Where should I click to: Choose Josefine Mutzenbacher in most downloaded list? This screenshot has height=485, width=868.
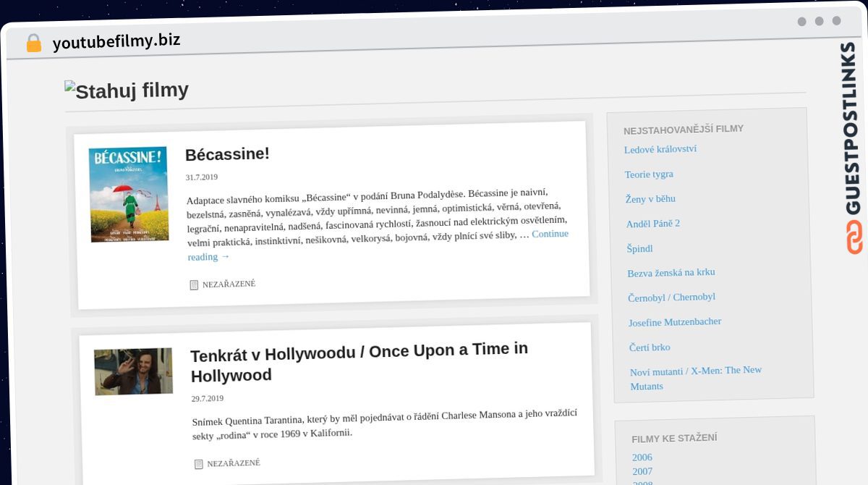point(674,321)
